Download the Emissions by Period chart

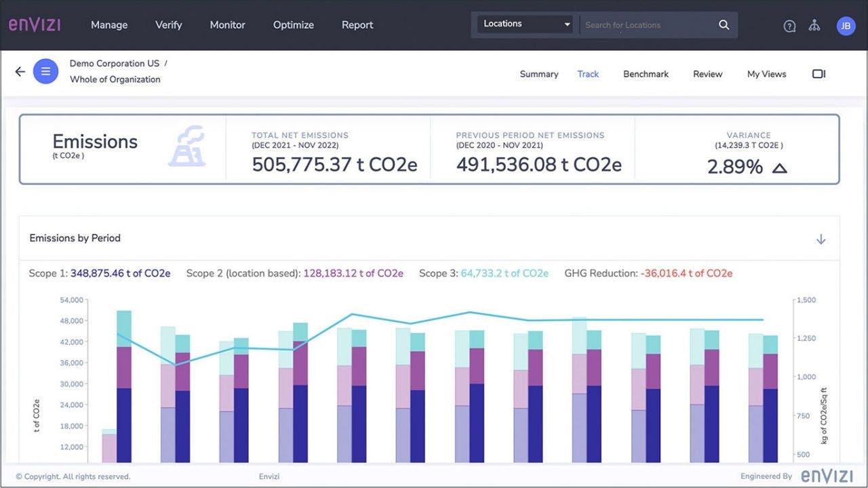point(821,239)
